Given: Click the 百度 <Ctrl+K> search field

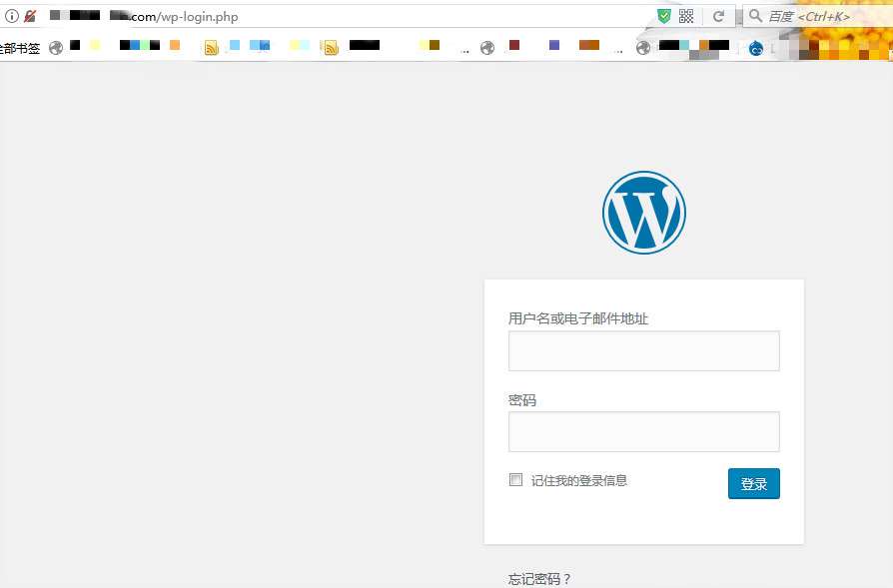Looking at the screenshot, I should [x=817, y=16].
